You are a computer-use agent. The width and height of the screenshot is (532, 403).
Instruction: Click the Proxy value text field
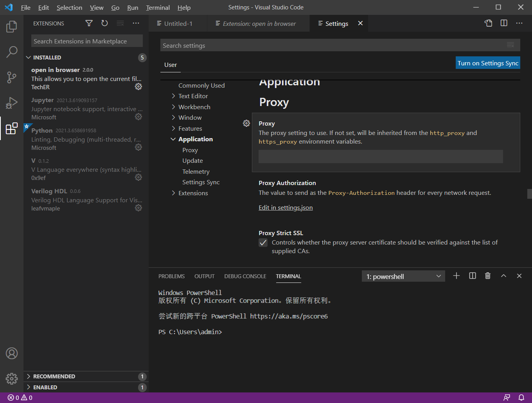pyautogui.click(x=381, y=157)
